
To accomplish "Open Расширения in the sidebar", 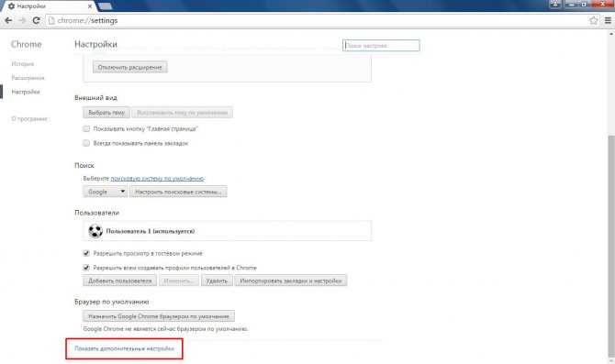I will tap(28, 78).
